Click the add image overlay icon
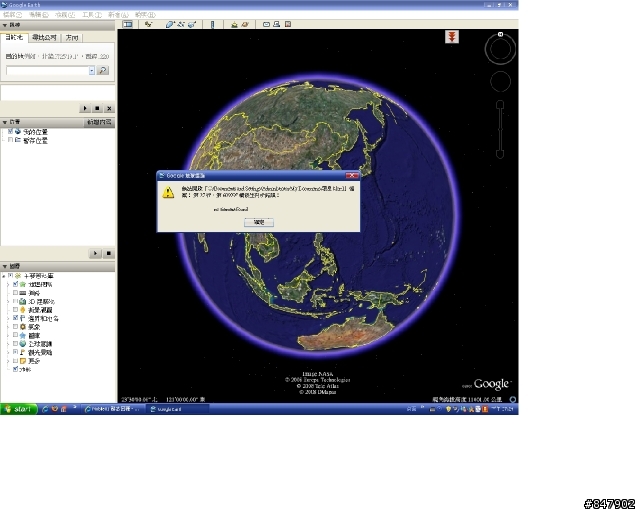This screenshot has height=512, width=640. (191, 24)
